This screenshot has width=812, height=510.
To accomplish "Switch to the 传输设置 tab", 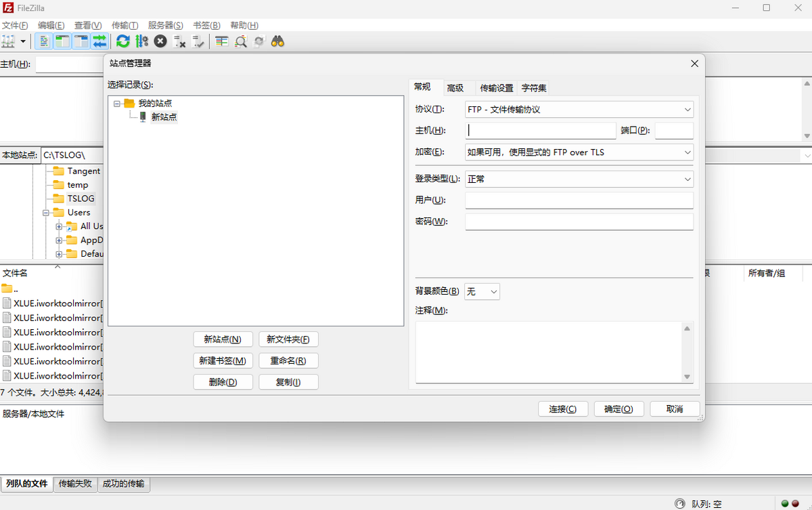I will pos(497,88).
